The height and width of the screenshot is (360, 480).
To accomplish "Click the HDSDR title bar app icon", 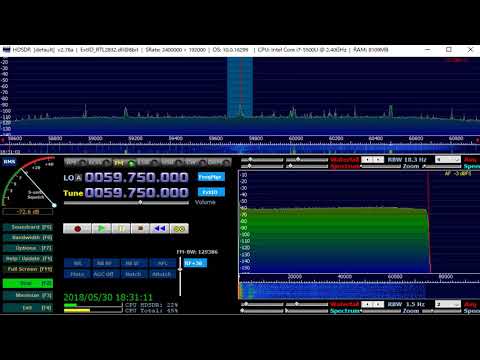I will coord(7,50).
